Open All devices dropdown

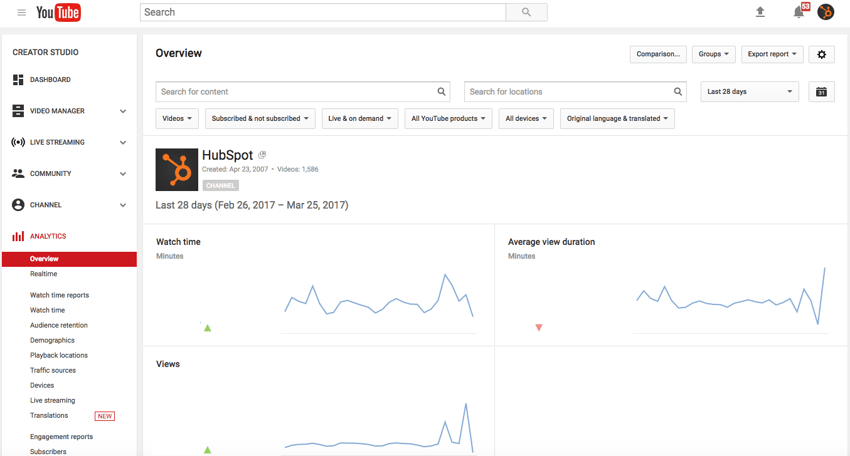coord(526,118)
